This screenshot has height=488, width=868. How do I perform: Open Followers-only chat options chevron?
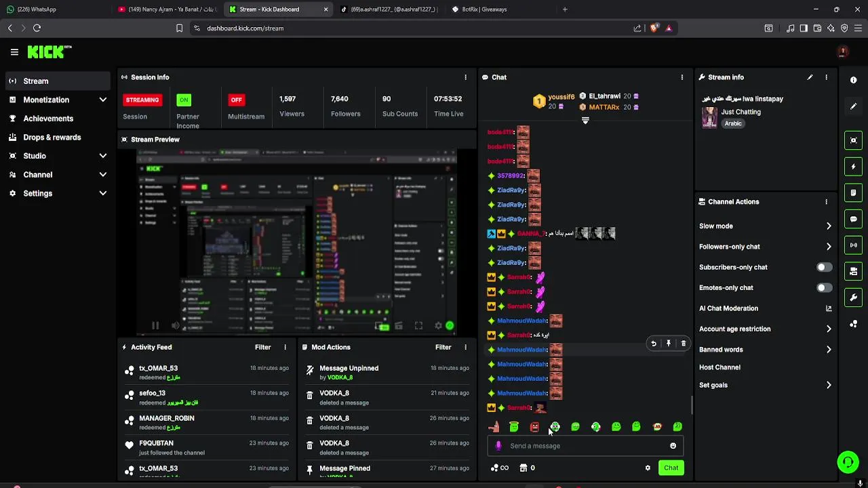(x=828, y=247)
